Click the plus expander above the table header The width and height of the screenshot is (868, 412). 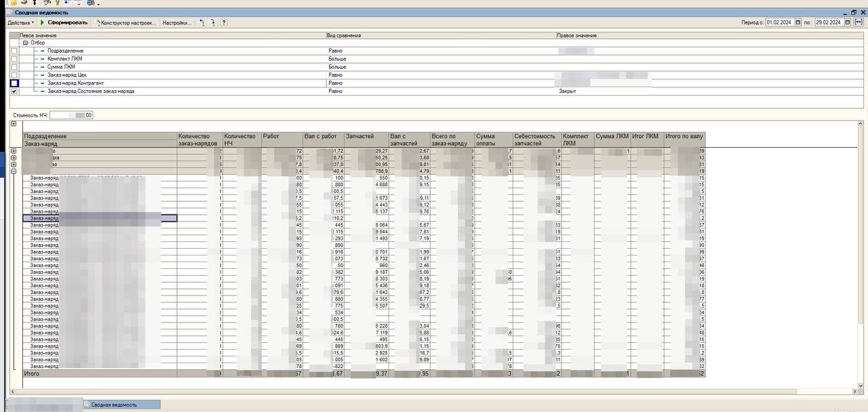14,124
